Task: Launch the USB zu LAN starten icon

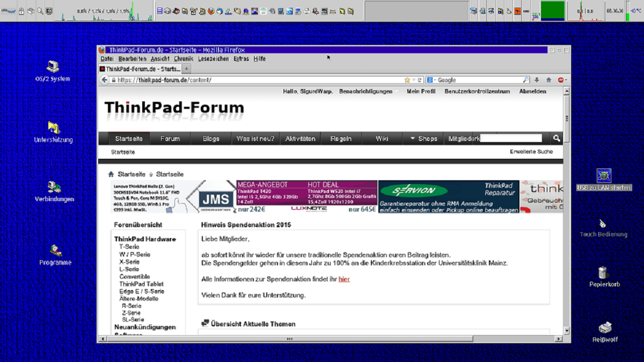Action: [x=604, y=175]
